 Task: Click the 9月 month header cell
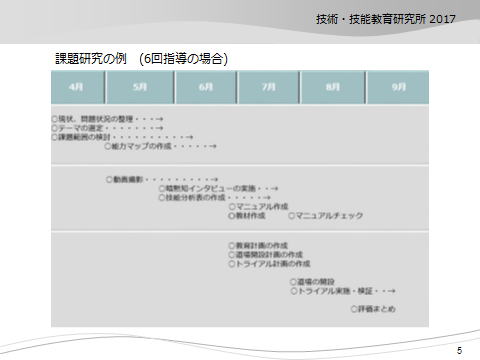point(398,87)
